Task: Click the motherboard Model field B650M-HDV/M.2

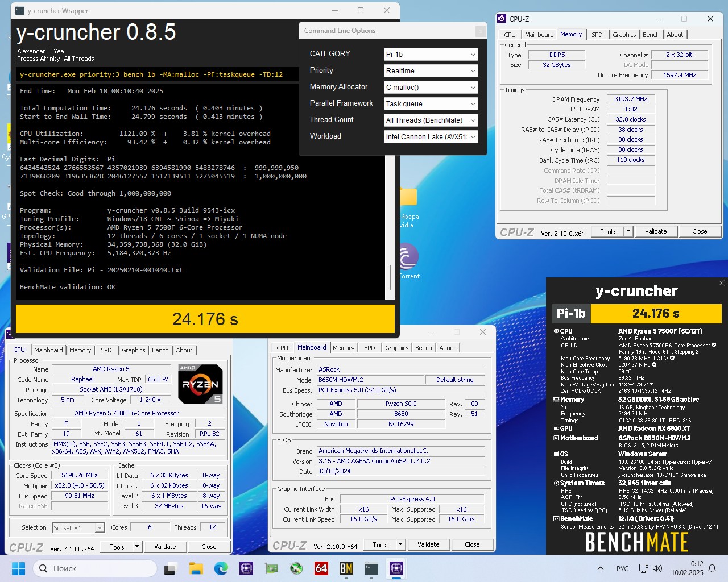Action: point(370,380)
